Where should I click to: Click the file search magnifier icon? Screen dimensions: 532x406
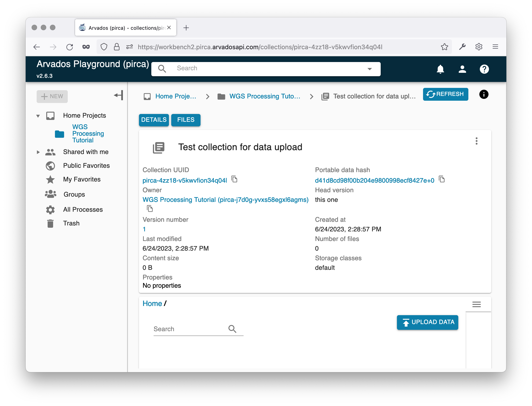tap(232, 329)
